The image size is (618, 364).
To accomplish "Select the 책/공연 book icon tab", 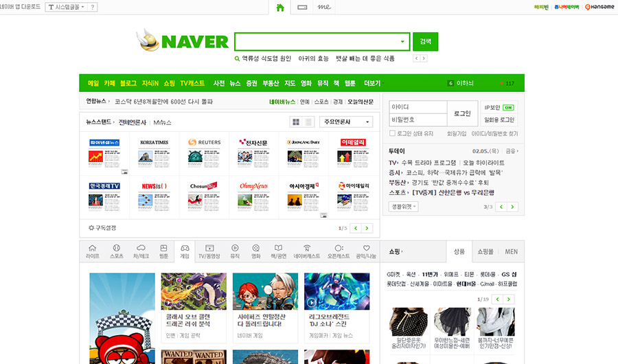I will [278, 251].
